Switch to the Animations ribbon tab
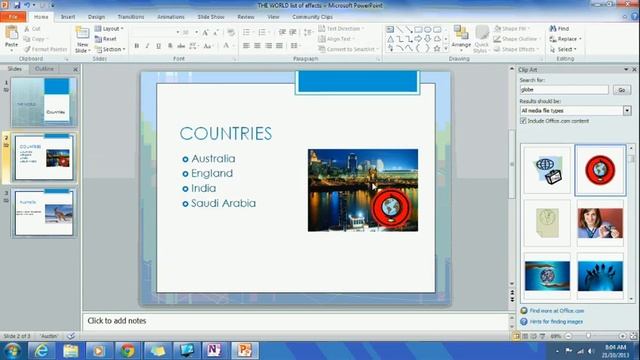Image resolution: width=640 pixels, height=360 pixels. coord(171,17)
